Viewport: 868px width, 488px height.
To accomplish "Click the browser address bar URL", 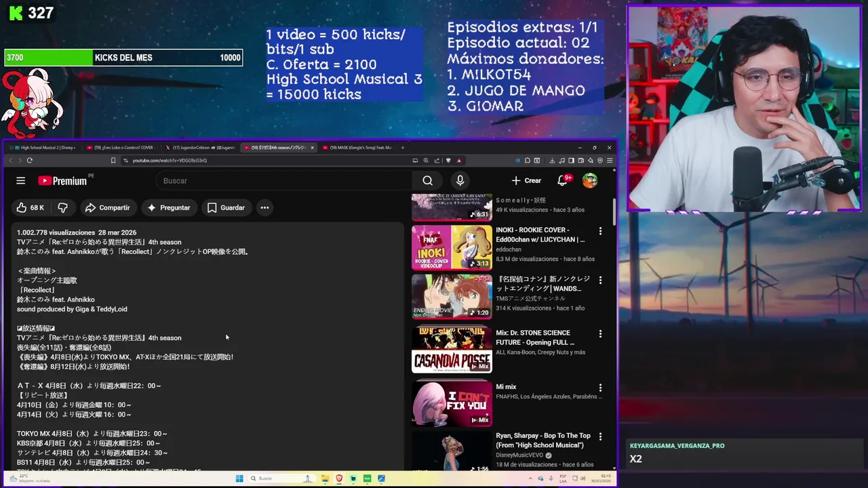I will tap(170, 161).
